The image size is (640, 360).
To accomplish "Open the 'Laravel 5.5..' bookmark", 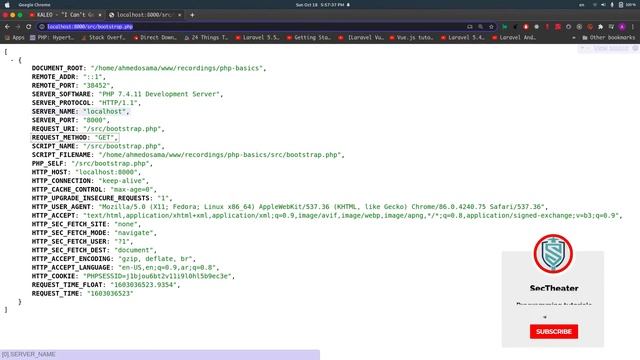I will point(258,38).
